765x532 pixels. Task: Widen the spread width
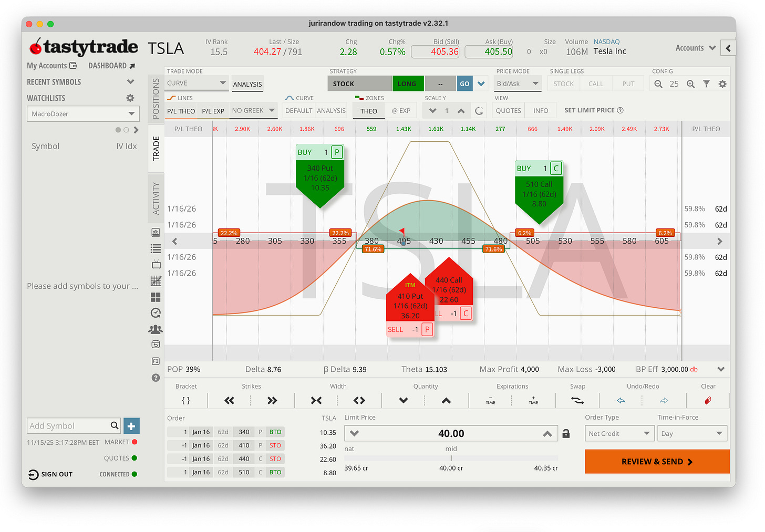359,400
